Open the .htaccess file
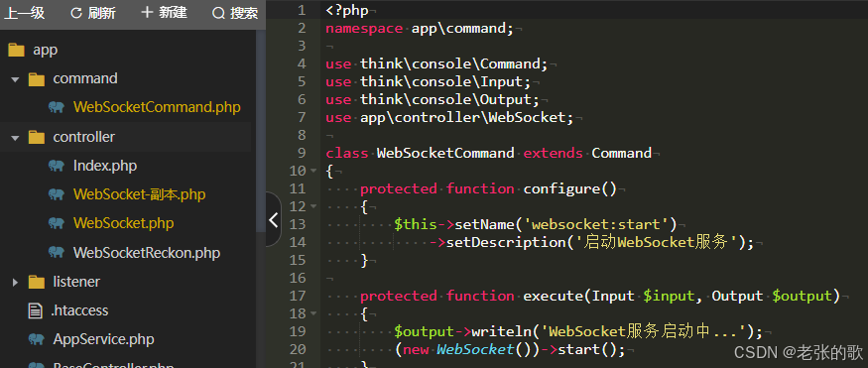The width and height of the screenshot is (868, 368). pos(79,310)
